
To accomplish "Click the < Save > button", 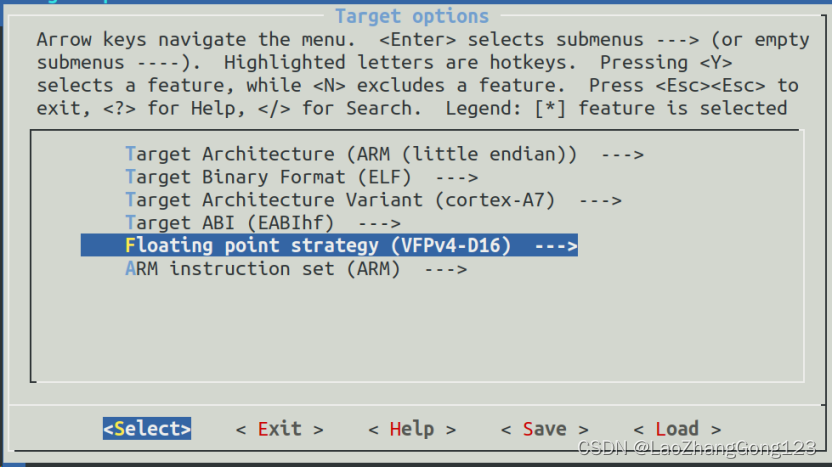I will 545,429.
